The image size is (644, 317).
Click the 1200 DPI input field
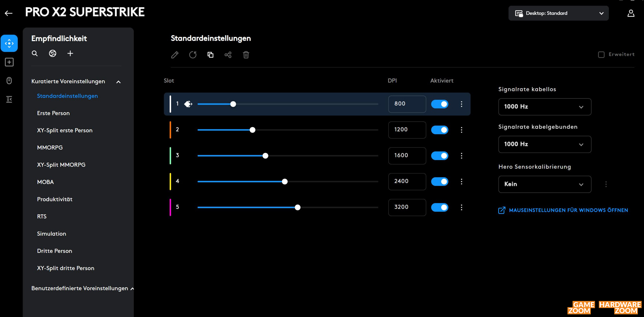(x=407, y=130)
